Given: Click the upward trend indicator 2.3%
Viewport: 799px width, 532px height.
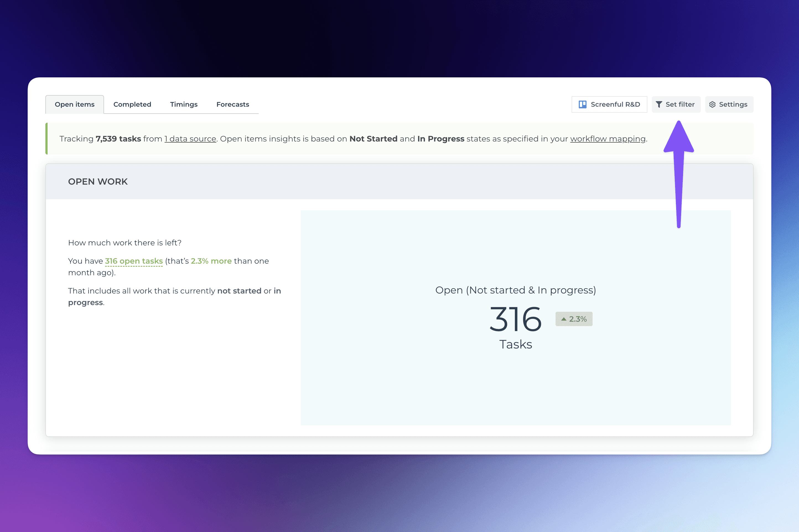Looking at the screenshot, I should tap(573, 319).
